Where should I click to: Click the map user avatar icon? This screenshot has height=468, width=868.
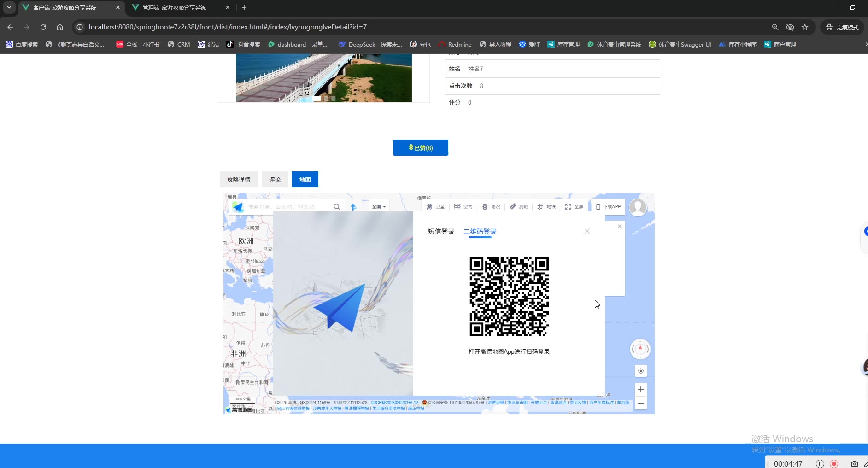pyautogui.click(x=638, y=207)
